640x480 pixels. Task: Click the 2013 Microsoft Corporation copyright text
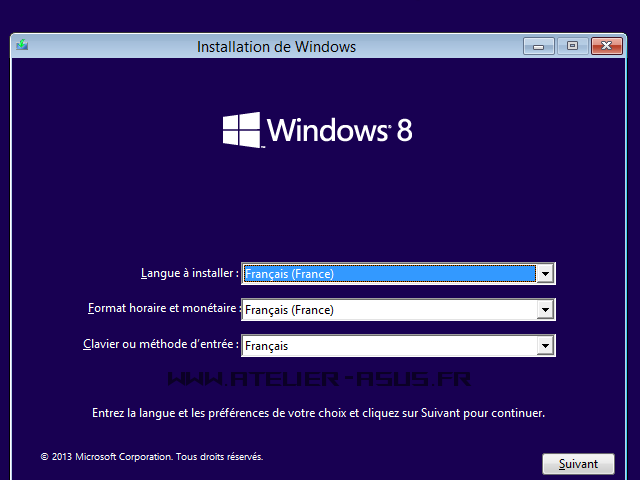(152, 457)
